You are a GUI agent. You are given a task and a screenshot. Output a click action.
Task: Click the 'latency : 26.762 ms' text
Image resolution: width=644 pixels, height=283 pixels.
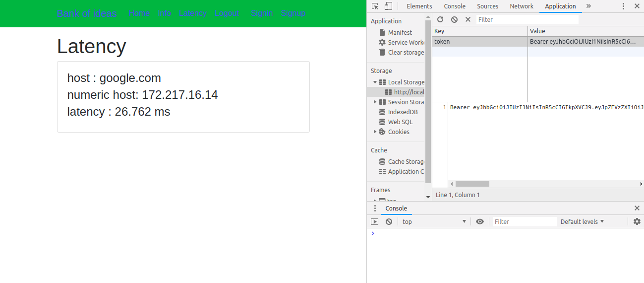[x=119, y=112]
